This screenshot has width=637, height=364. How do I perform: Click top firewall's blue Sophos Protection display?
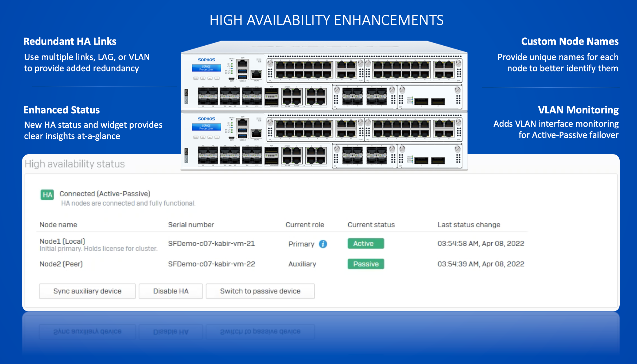point(206,68)
